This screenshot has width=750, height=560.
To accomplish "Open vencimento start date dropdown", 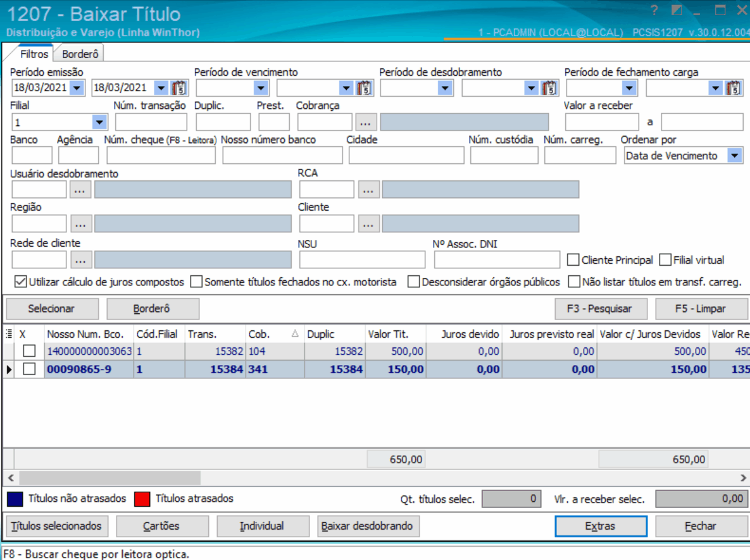I will [261, 88].
